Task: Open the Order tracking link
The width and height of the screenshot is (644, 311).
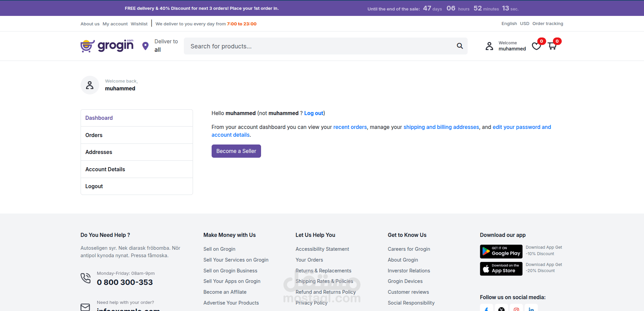Action: tap(548, 24)
